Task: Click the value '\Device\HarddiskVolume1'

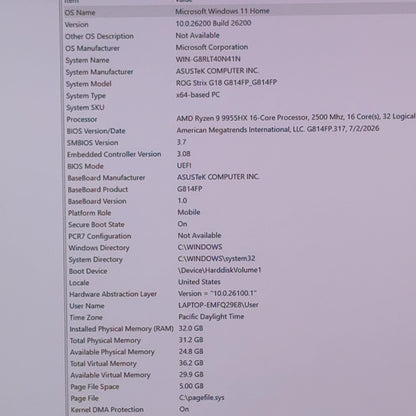Action: pos(220,270)
